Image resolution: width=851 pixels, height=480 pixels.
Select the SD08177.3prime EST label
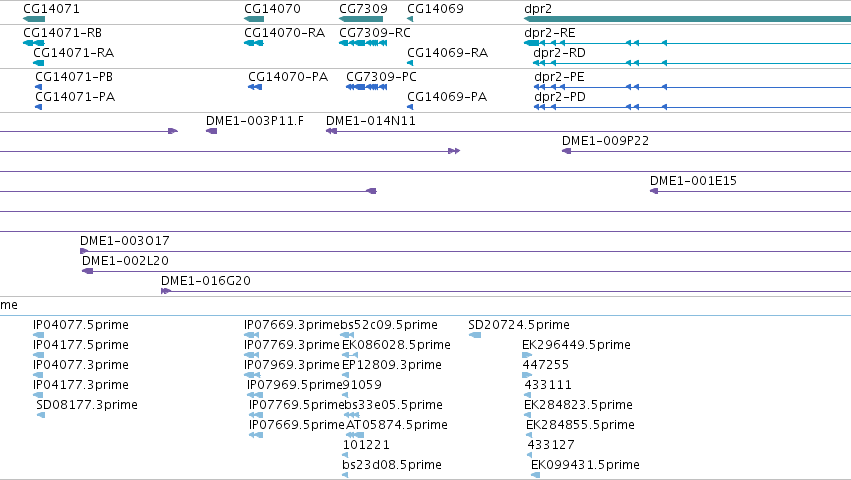(x=87, y=405)
